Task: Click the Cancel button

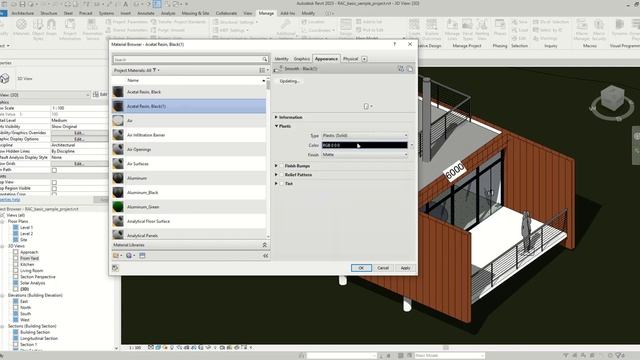Action: coord(383,268)
